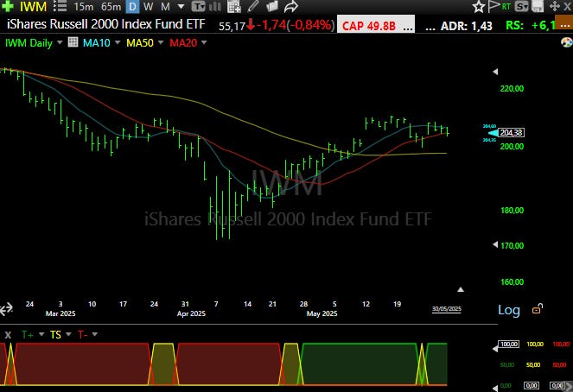Click the Apr 2025 date axis label

point(191,313)
